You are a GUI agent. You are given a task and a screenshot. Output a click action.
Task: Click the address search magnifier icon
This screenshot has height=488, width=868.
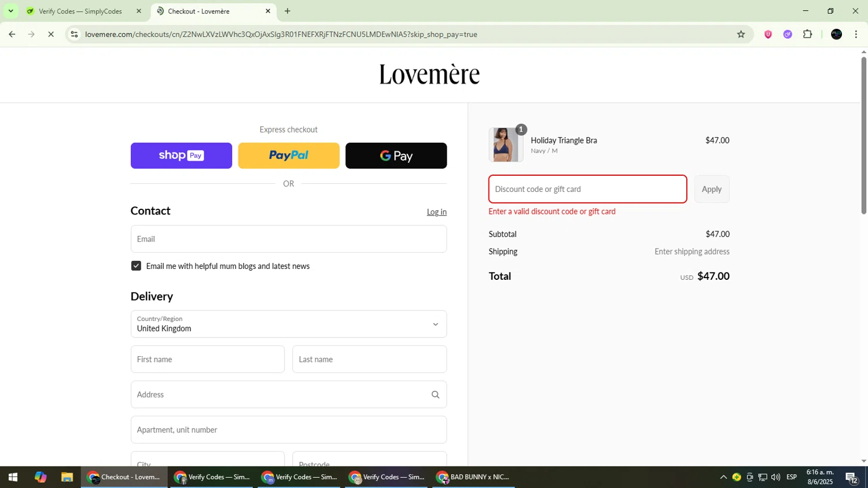(x=435, y=395)
